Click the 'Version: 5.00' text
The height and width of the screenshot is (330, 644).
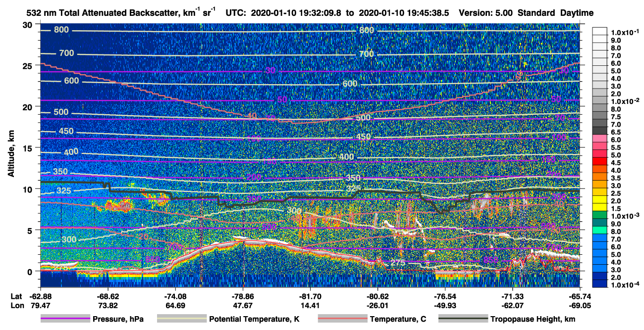(x=486, y=13)
